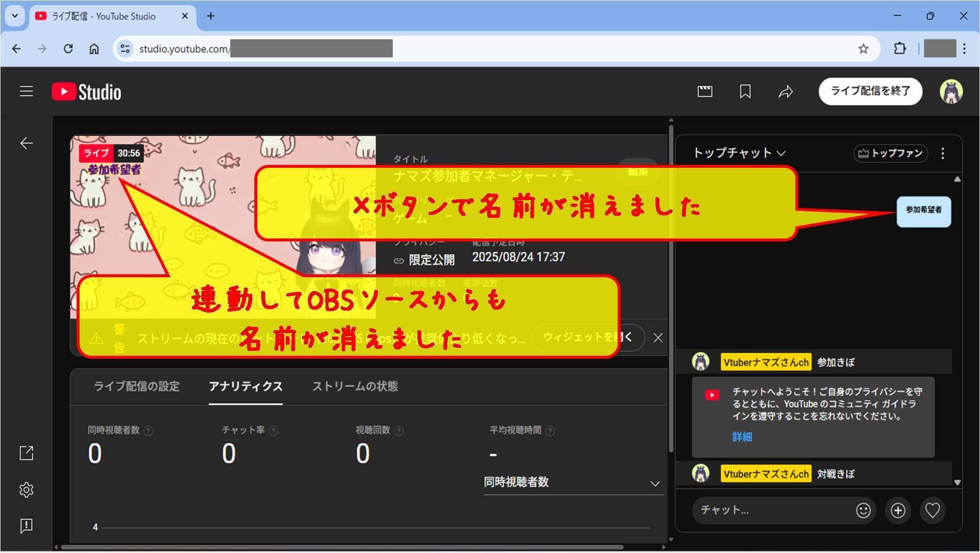Viewport: 980px width, 553px height.
Task: Open the YouTube Studio hamburger menu
Action: 26,91
